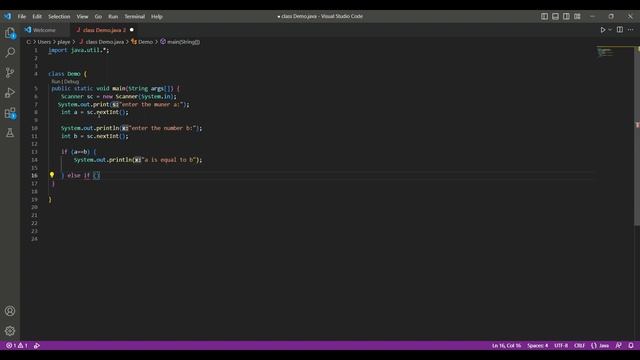Image resolution: width=640 pixels, height=360 pixels.
Task: Click the Debug CodeLens above main
Action: [x=71, y=82]
